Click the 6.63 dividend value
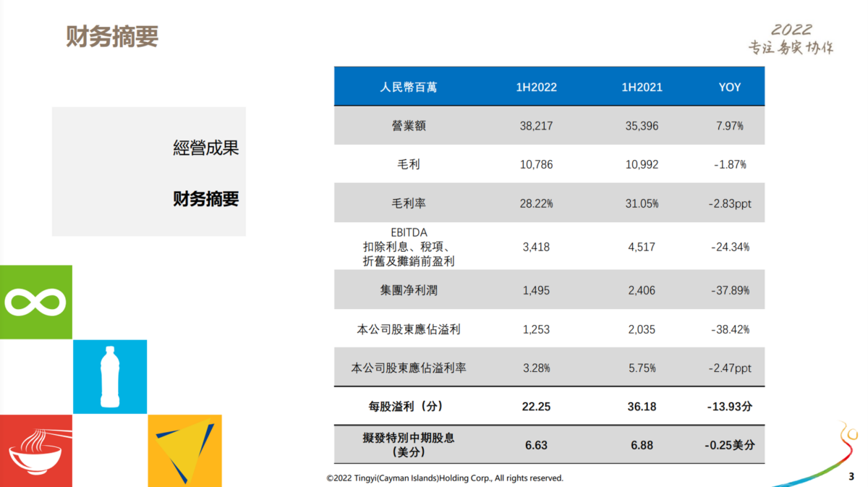 coord(536,445)
